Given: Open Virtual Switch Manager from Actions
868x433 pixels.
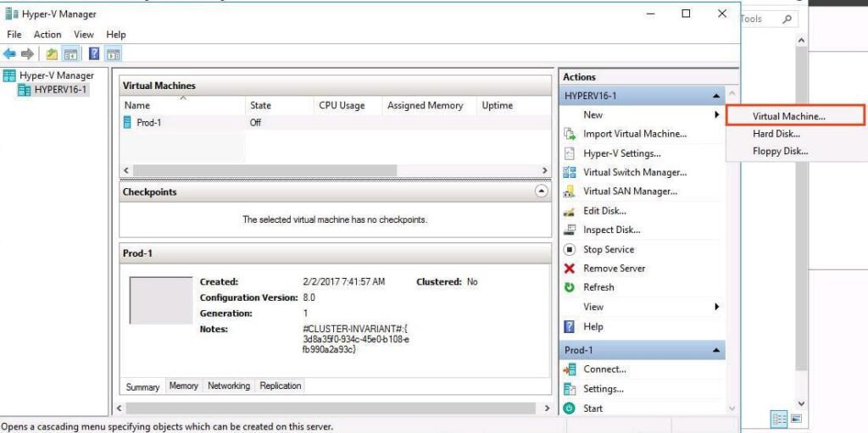Looking at the screenshot, I should pyautogui.click(x=634, y=172).
